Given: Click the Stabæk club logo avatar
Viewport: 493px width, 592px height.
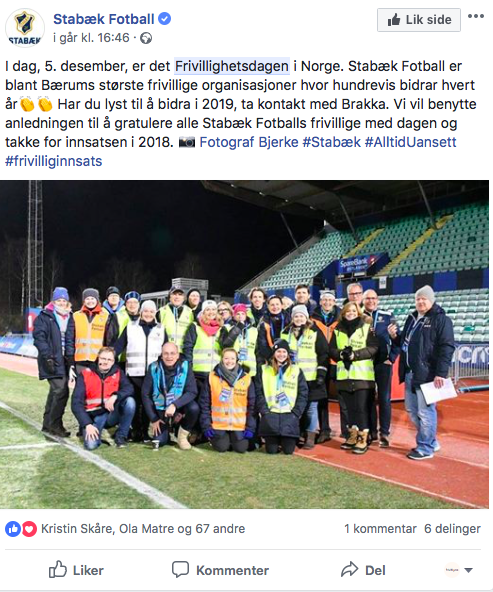Looking at the screenshot, I should (25, 28).
